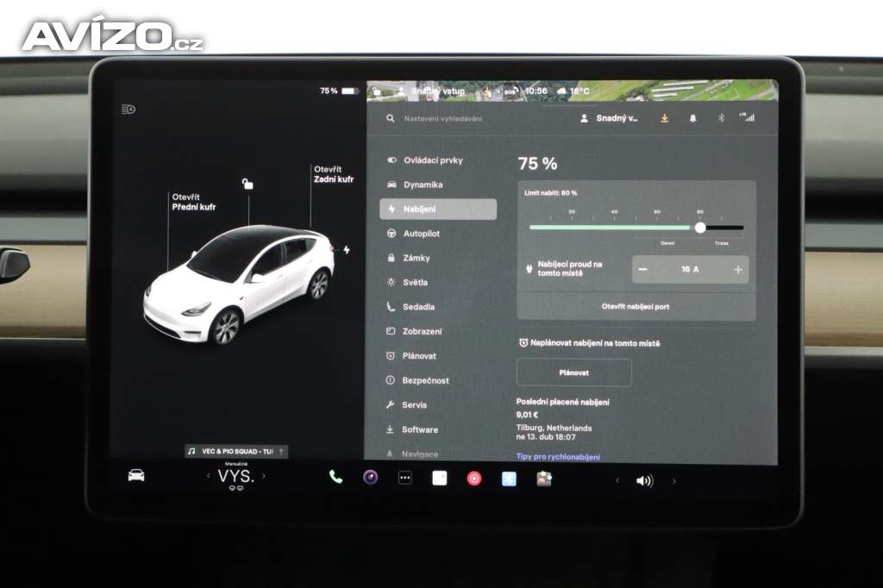This screenshot has width=883, height=588.
Task: Open notifications bell icon
Action: [x=692, y=118]
